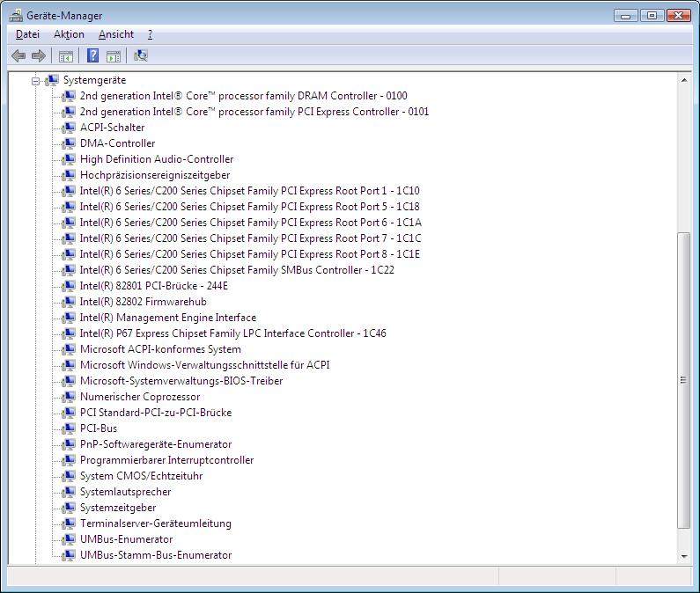This screenshot has width=700, height=593.
Task: Click the icon beside UMBus-Enumerator
Action: click(69, 539)
